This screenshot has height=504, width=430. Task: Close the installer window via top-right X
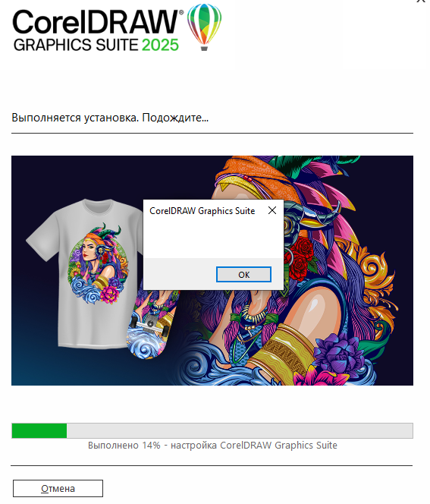(x=422, y=2)
